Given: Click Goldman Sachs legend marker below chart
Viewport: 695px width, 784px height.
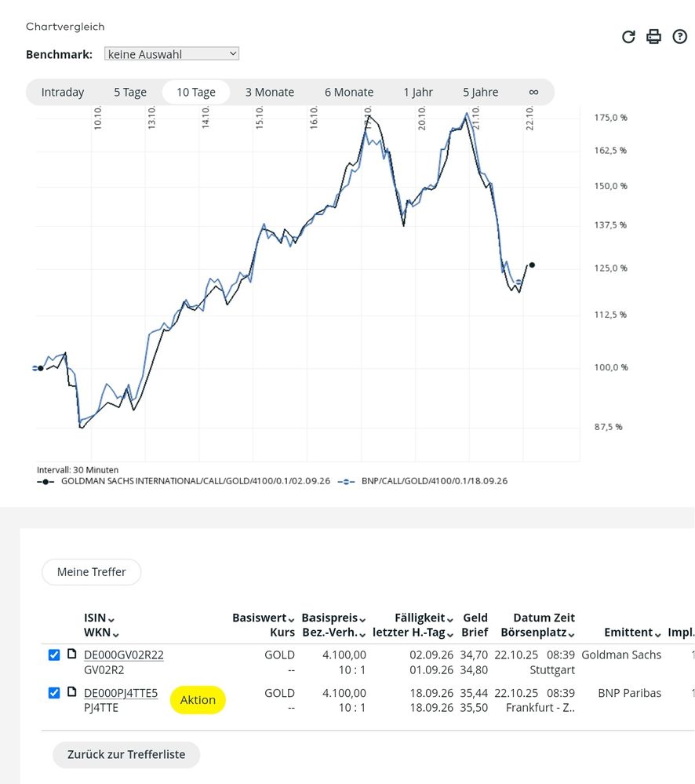Looking at the screenshot, I should [45, 482].
